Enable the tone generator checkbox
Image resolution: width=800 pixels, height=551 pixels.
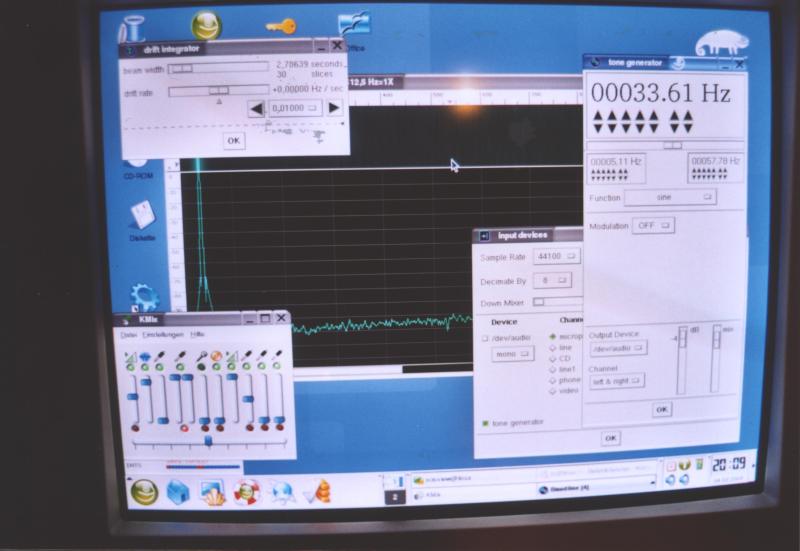[x=486, y=422]
